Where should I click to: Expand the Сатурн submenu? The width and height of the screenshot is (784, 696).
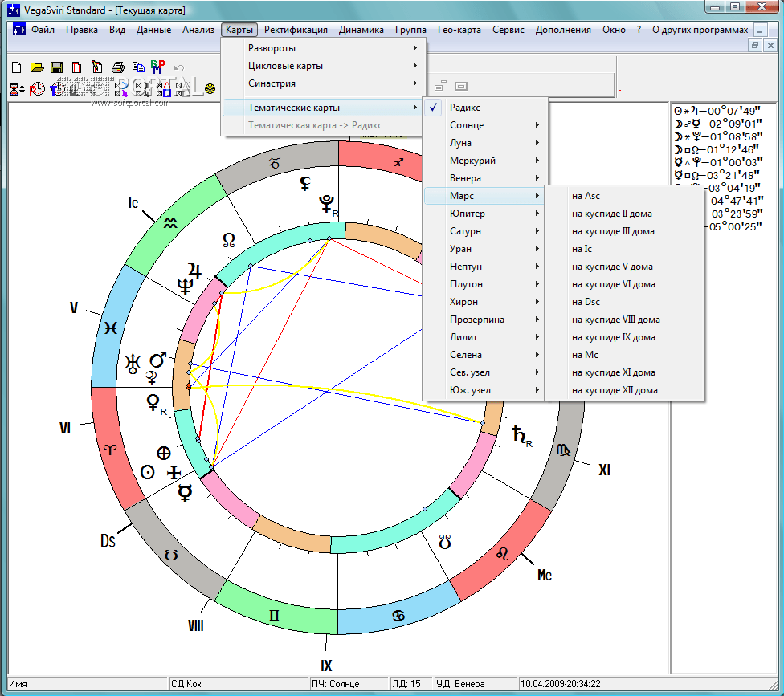coord(485,231)
